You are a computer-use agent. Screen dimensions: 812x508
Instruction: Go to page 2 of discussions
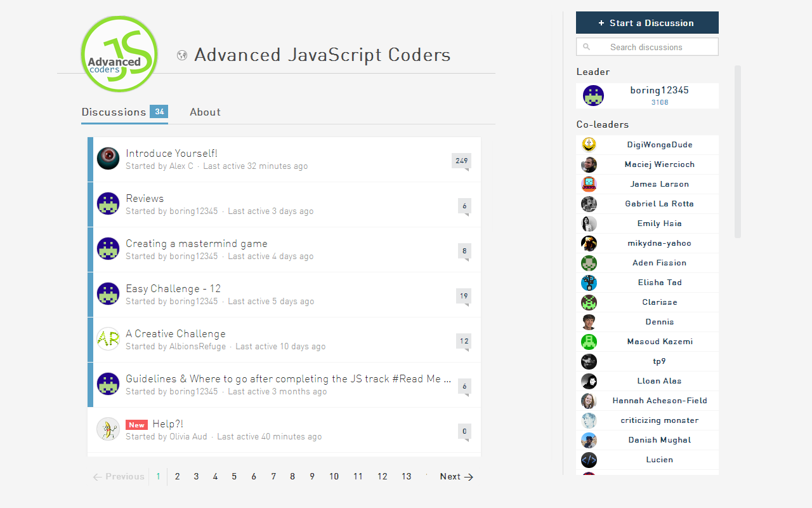(178, 477)
